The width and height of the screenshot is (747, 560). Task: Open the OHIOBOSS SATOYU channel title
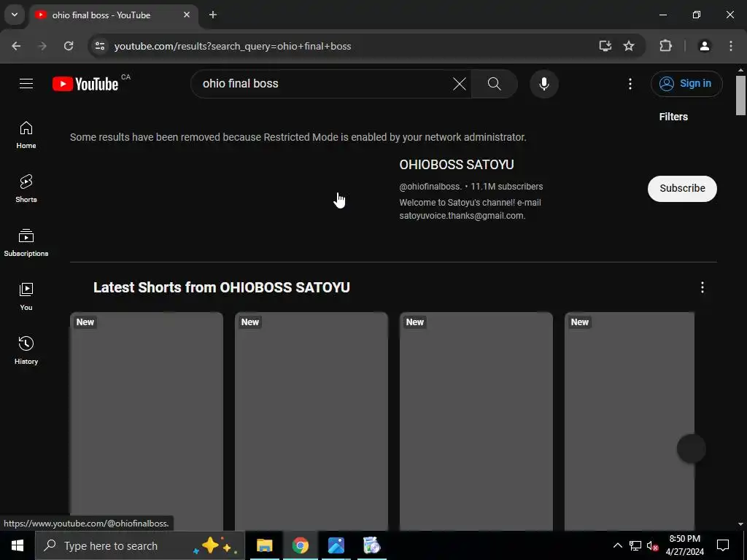(x=457, y=165)
